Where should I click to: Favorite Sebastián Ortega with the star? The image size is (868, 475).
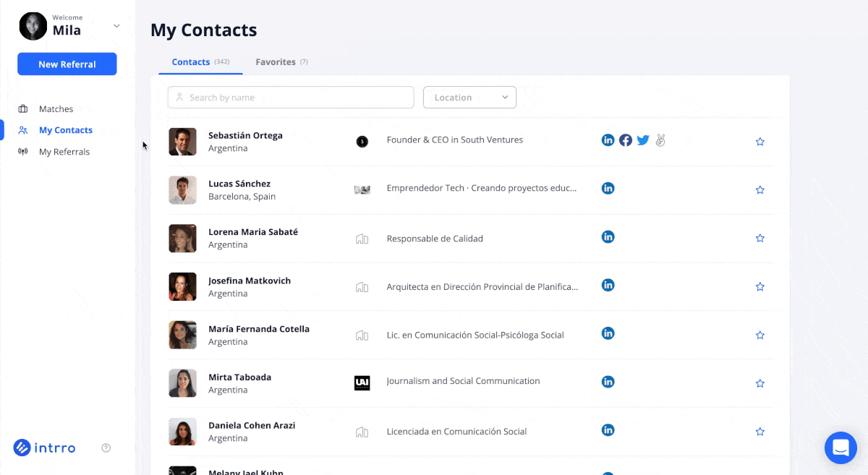pos(760,142)
